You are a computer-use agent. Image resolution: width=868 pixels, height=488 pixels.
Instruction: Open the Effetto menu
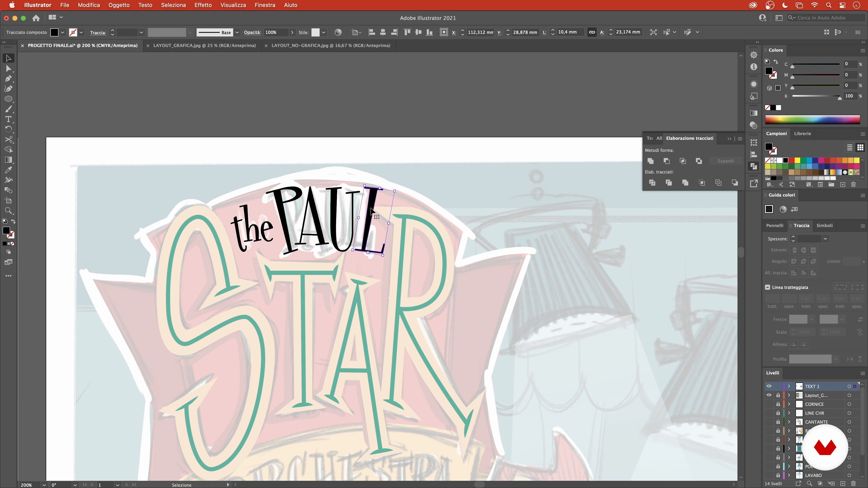(x=203, y=5)
